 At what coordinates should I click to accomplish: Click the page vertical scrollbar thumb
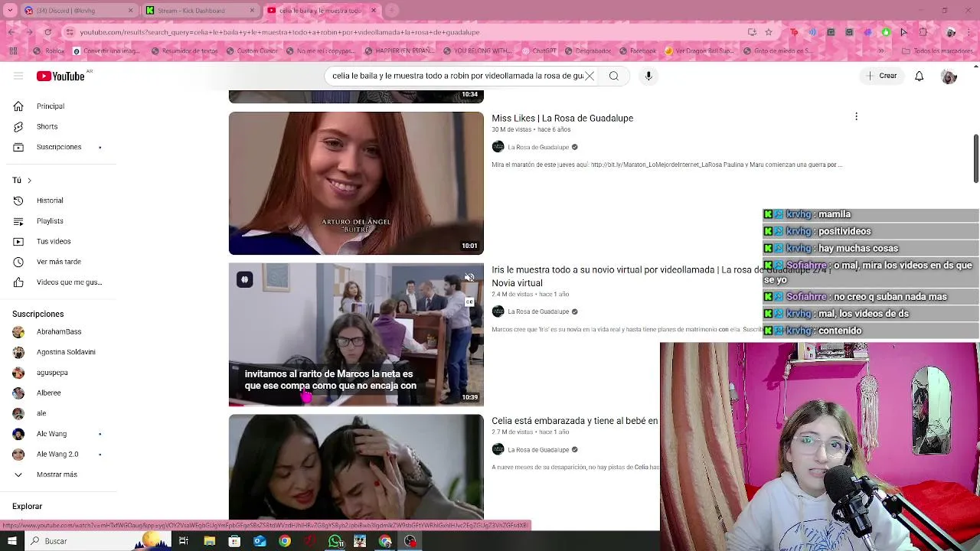pyautogui.click(x=976, y=158)
